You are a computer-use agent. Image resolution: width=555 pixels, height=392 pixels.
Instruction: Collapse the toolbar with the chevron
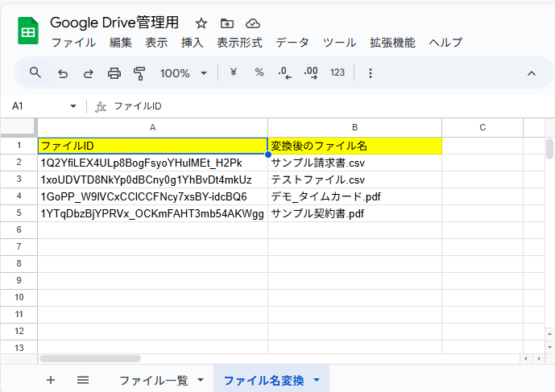pos(531,73)
